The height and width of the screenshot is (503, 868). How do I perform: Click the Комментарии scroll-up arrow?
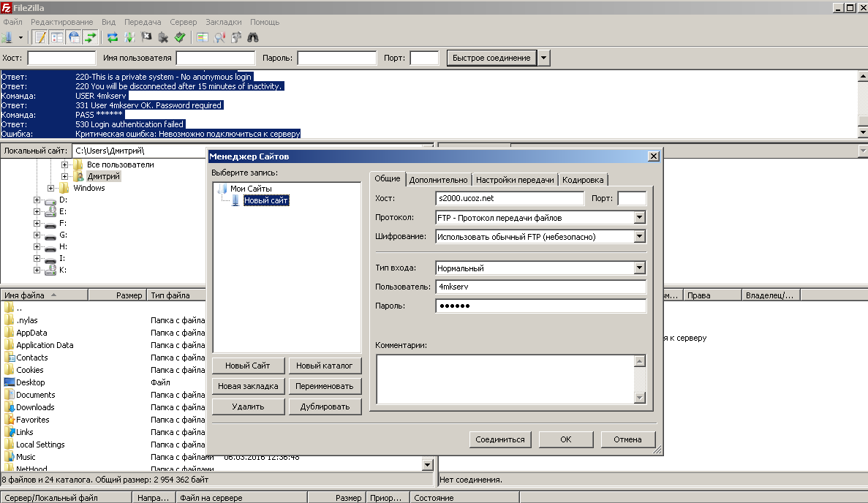tap(639, 360)
